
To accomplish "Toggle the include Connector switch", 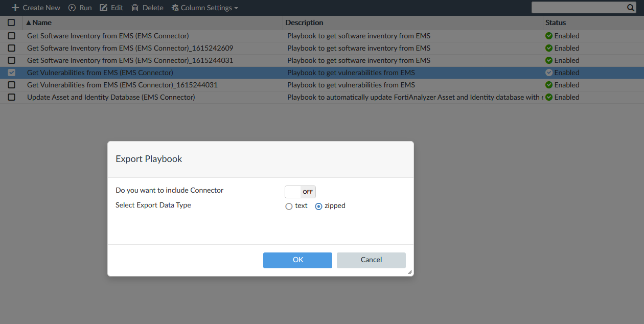I will coord(300,192).
